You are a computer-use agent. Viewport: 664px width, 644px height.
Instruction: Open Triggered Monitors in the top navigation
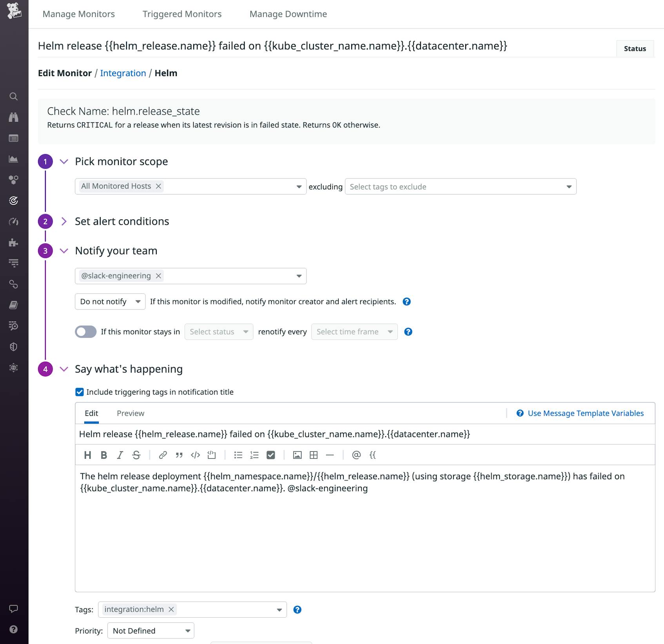click(x=182, y=14)
